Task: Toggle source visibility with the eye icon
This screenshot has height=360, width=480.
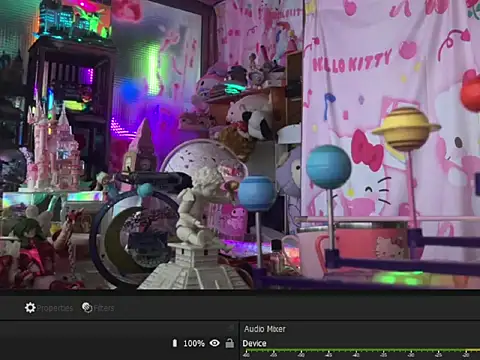Action: [215, 343]
